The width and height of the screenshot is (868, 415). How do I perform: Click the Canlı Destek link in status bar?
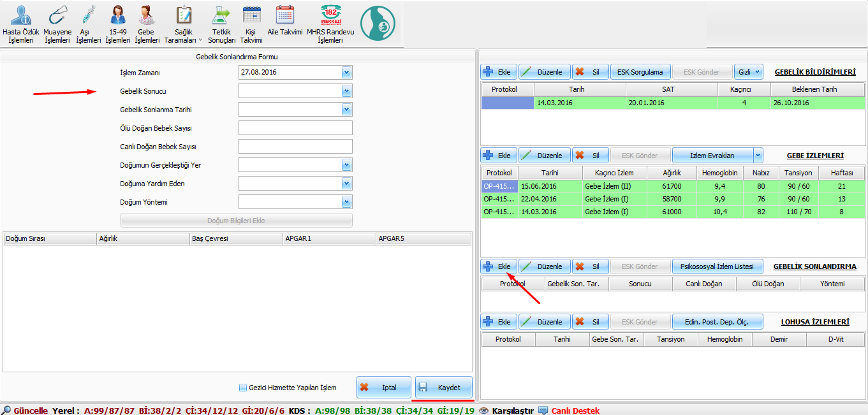[575, 411]
